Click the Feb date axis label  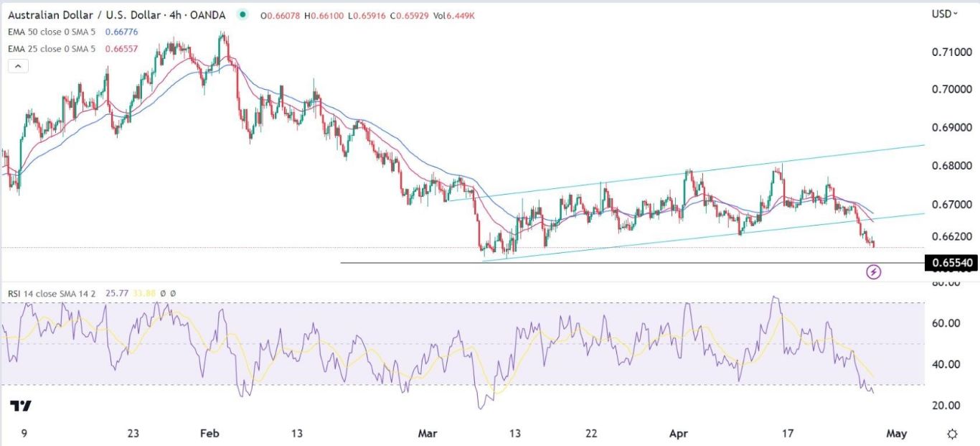pos(209,434)
